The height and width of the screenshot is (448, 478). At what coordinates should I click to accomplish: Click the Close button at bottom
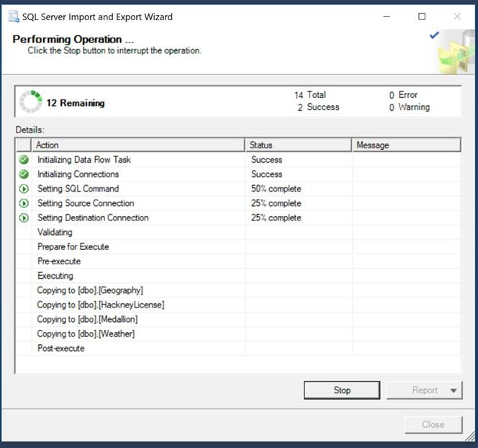tap(433, 424)
